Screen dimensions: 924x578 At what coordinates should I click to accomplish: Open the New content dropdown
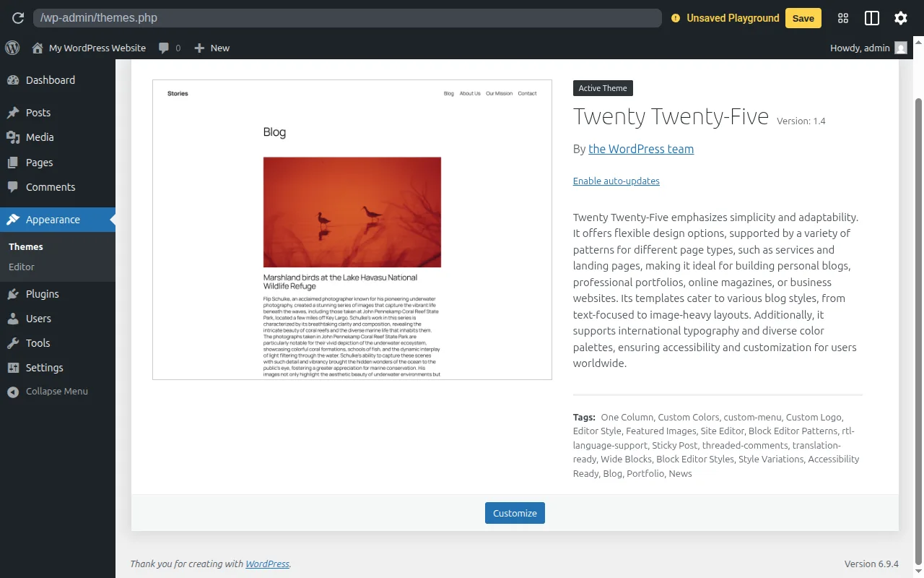pyautogui.click(x=212, y=48)
